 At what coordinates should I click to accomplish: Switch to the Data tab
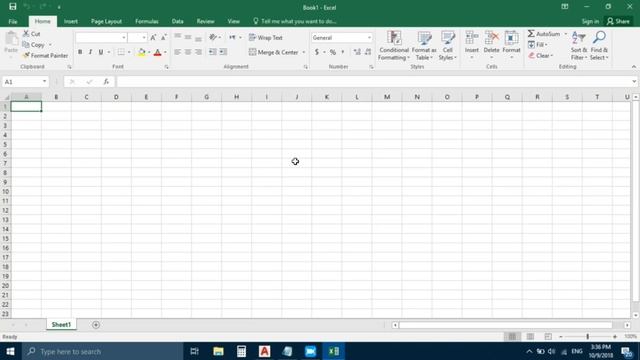point(177,21)
